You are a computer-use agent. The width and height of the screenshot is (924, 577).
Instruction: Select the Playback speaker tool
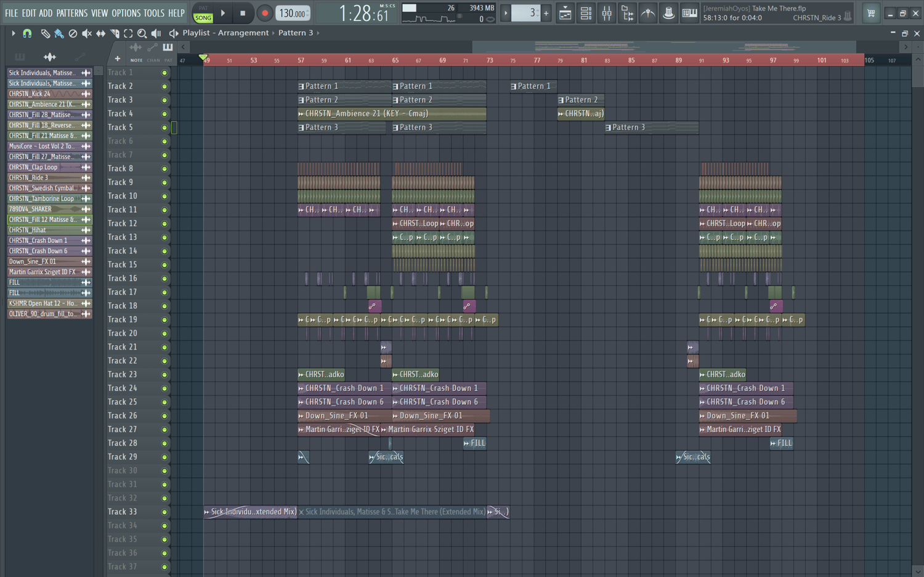[x=156, y=33]
